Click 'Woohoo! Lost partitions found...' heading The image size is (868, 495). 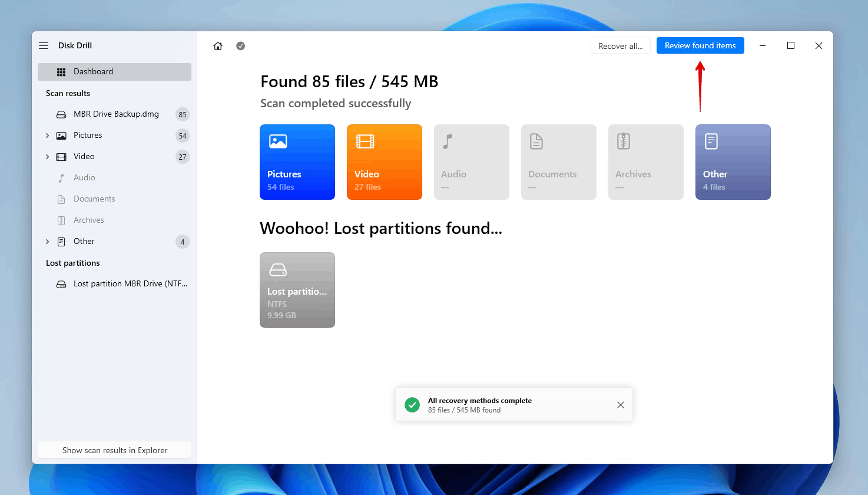381,228
